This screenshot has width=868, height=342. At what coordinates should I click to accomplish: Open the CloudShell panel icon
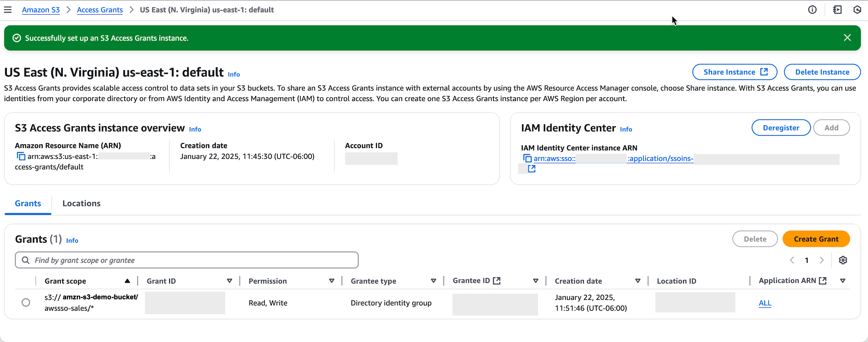pyautogui.click(x=837, y=10)
